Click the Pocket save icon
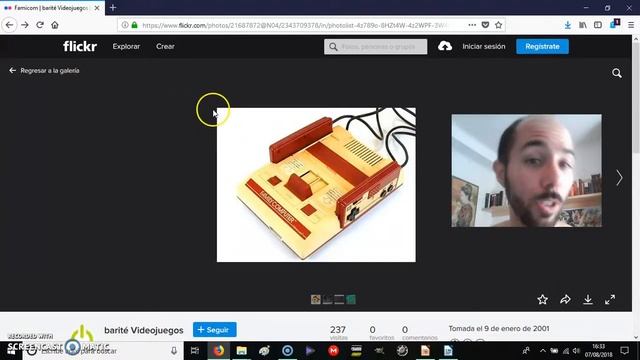Image resolution: width=640 pixels, height=360 pixels. (485, 25)
